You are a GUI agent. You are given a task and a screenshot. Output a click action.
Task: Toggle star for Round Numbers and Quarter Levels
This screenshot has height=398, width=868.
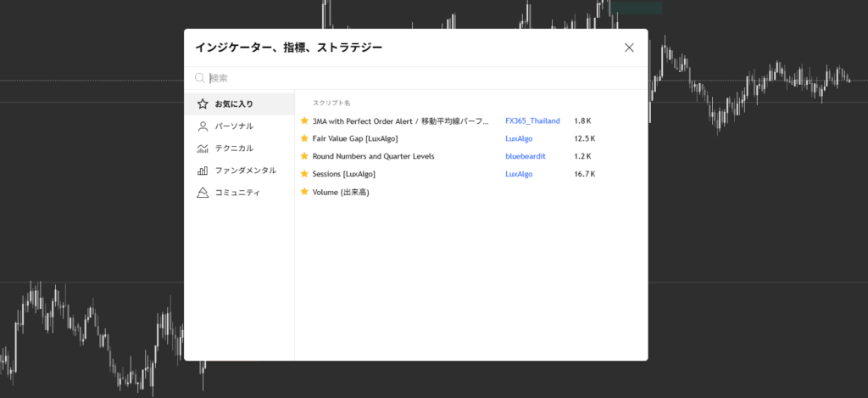[304, 156]
